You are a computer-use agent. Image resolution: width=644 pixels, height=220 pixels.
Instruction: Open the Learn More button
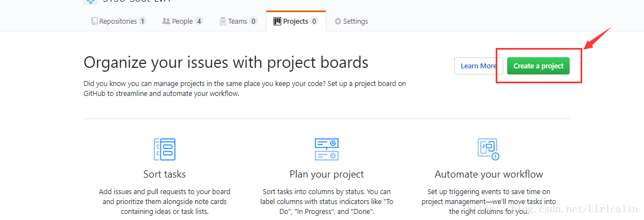pyautogui.click(x=479, y=66)
